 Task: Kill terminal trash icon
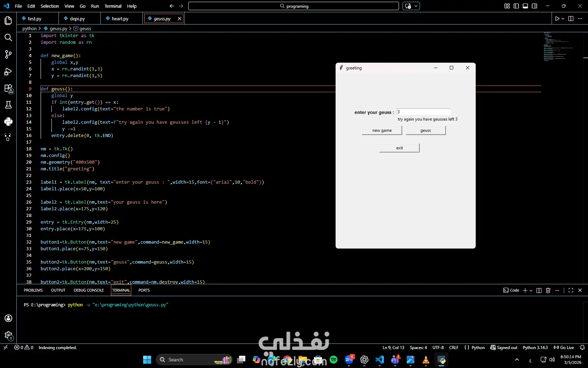548,290
